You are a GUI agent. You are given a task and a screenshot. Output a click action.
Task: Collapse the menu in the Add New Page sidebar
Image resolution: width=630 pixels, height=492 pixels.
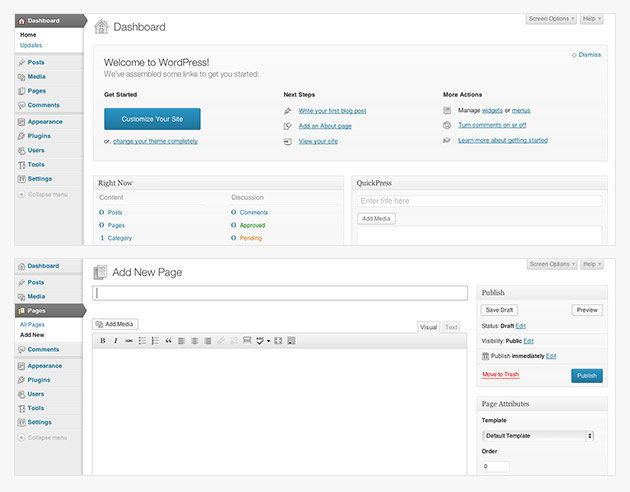(x=42, y=437)
